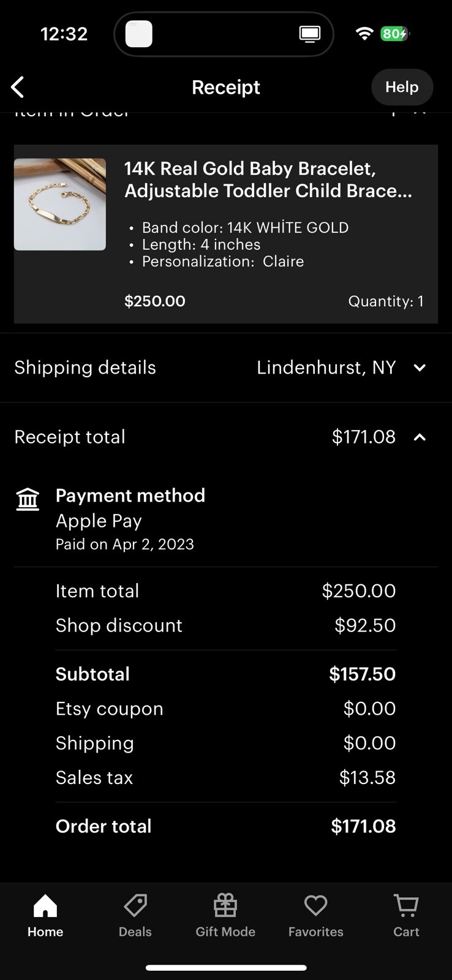
Task: Tap the Deals tag icon
Action: (135, 905)
